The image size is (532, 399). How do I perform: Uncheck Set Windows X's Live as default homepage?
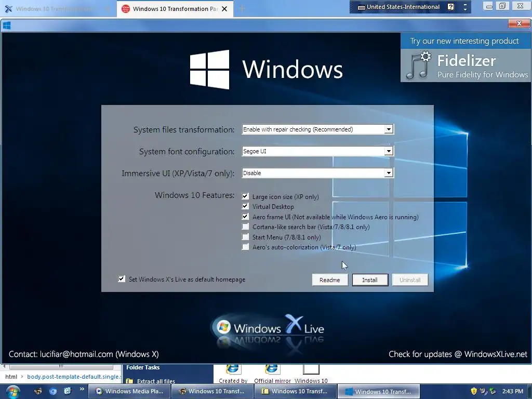tap(122, 279)
